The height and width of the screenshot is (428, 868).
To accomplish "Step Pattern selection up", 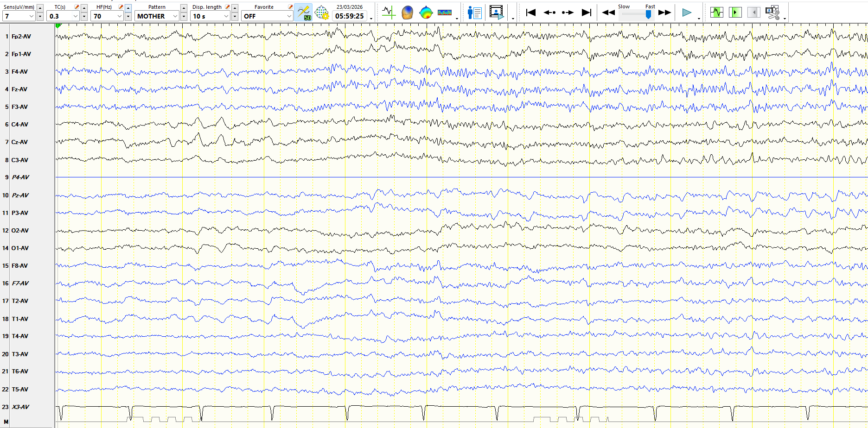I will coord(184,8).
